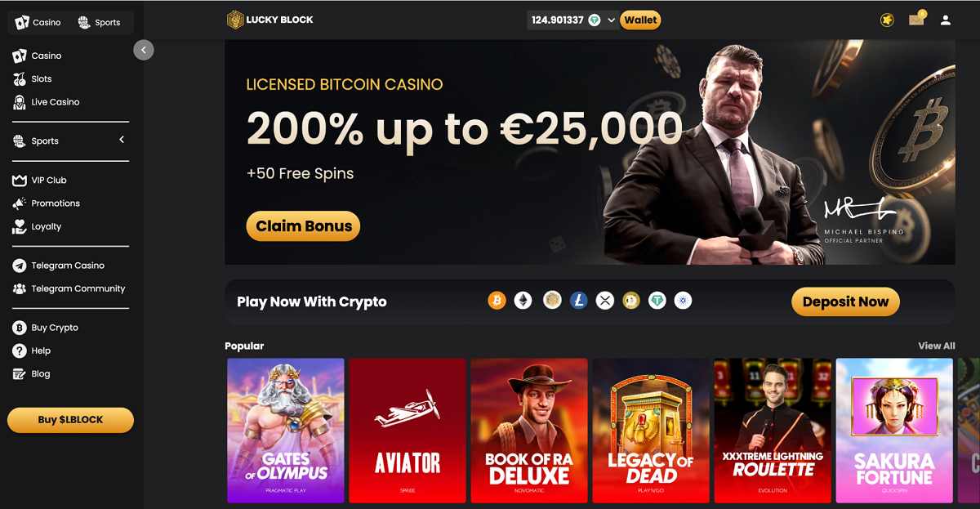Click the Lucky Block logo
Screen dimensions: 980x509
[270, 20]
